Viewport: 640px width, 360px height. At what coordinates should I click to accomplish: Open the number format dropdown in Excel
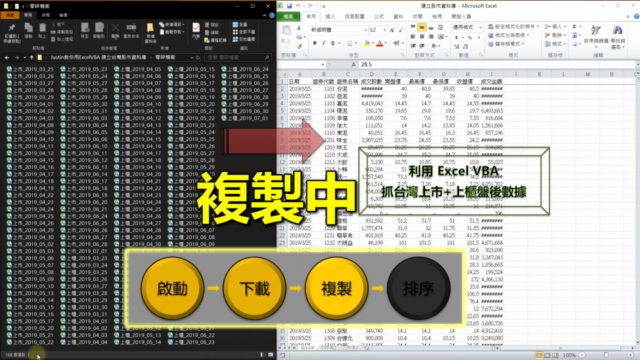pyautogui.click(x=480, y=27)
